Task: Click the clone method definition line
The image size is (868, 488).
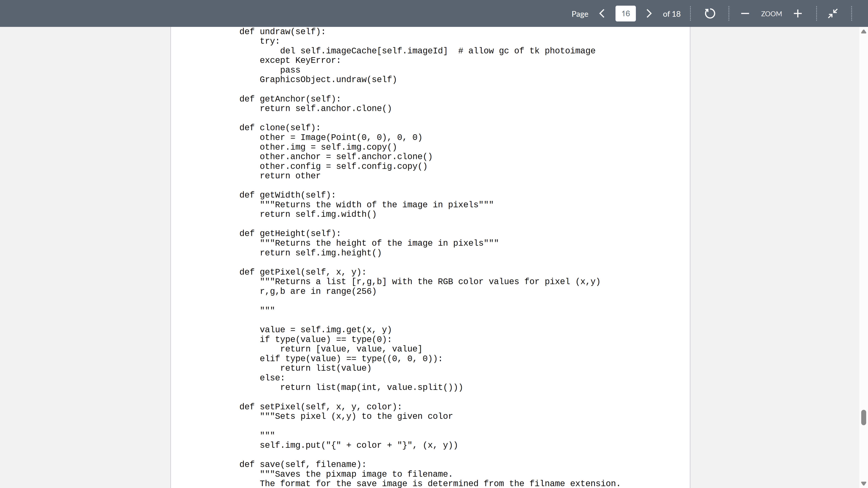Action: pyautogui.click(x=280, y=127)
